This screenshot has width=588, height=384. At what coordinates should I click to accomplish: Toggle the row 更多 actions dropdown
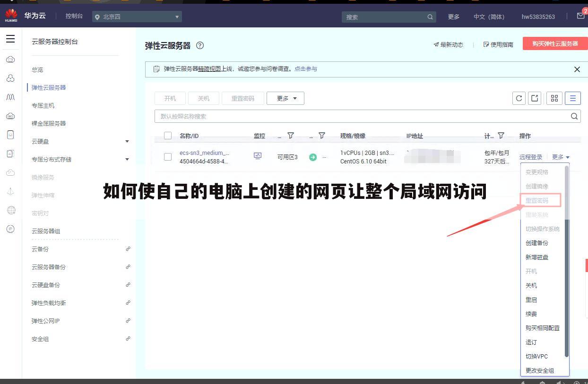561,157
